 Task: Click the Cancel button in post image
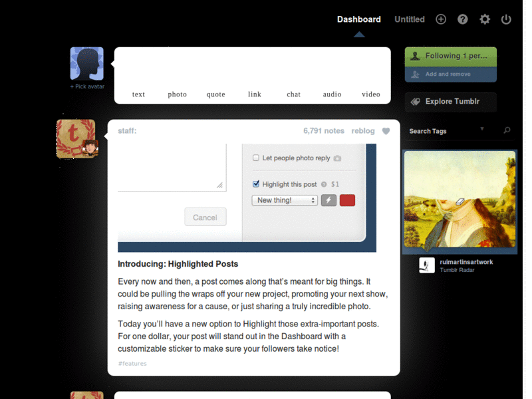[205, 217]
